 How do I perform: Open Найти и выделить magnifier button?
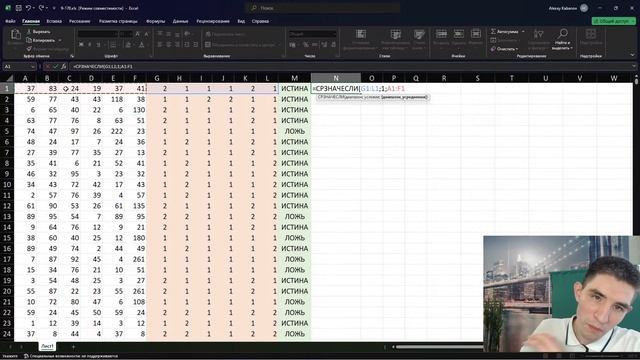pyautogui.click(x=562, y=39)
